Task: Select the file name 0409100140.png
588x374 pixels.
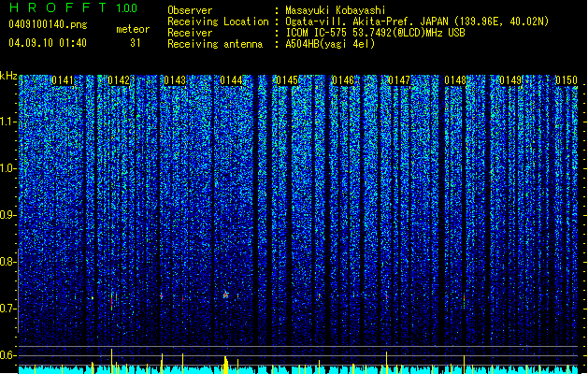Action: (48, 24)
